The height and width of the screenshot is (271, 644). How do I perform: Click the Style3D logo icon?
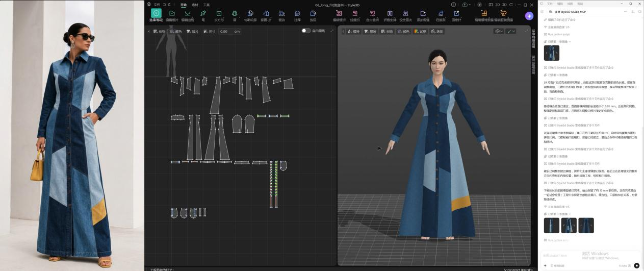click(x=149, y=4)
